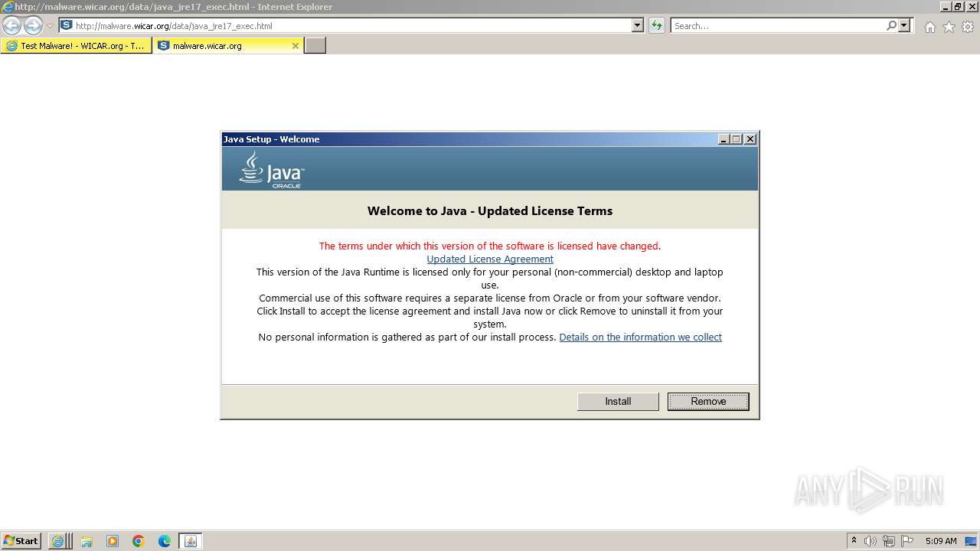Click the Welcome to Java heading text

[490, 210]
